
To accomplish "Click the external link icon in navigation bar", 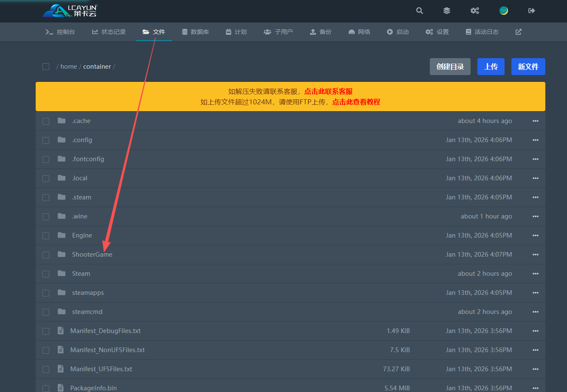I will [x=518, y=32].
